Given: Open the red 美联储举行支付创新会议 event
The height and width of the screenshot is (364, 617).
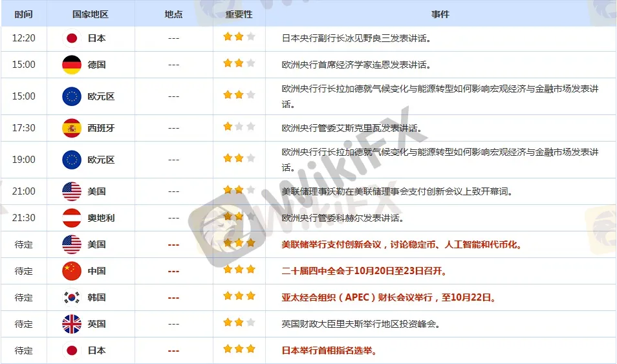Looking at the screenshot, I should pyautogui.click(x=402, y=244).
